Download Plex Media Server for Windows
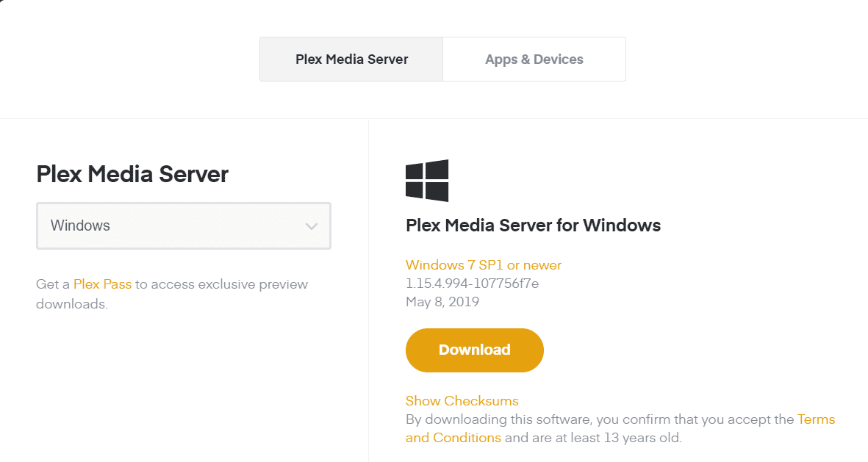 (474, 350)
